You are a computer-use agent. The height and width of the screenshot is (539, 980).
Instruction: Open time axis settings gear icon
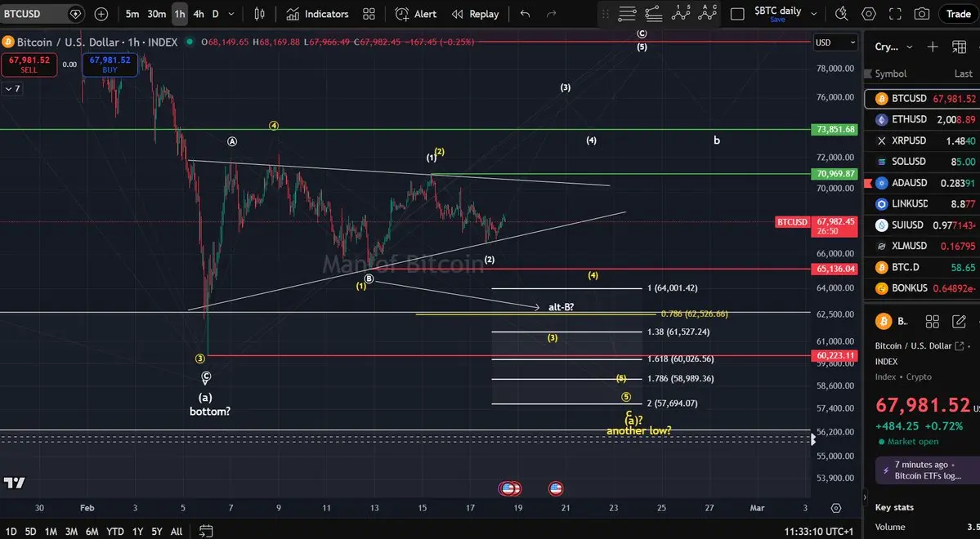coord(836,508)
